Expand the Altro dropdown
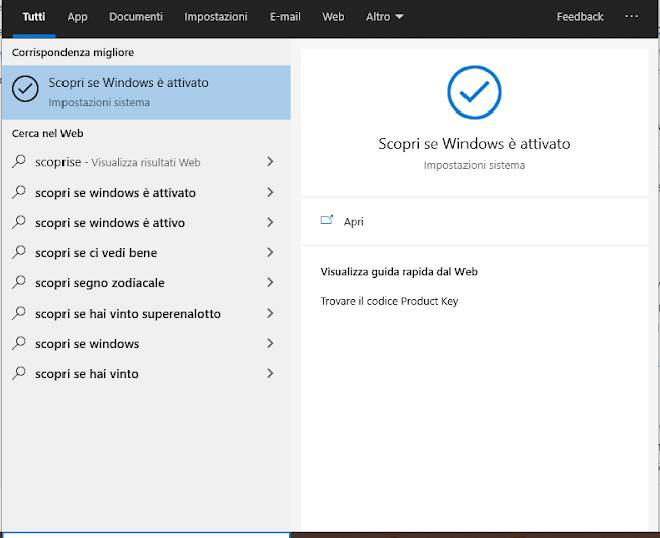The width and height of the screenshot is (660, 538). tap(384, 17)
